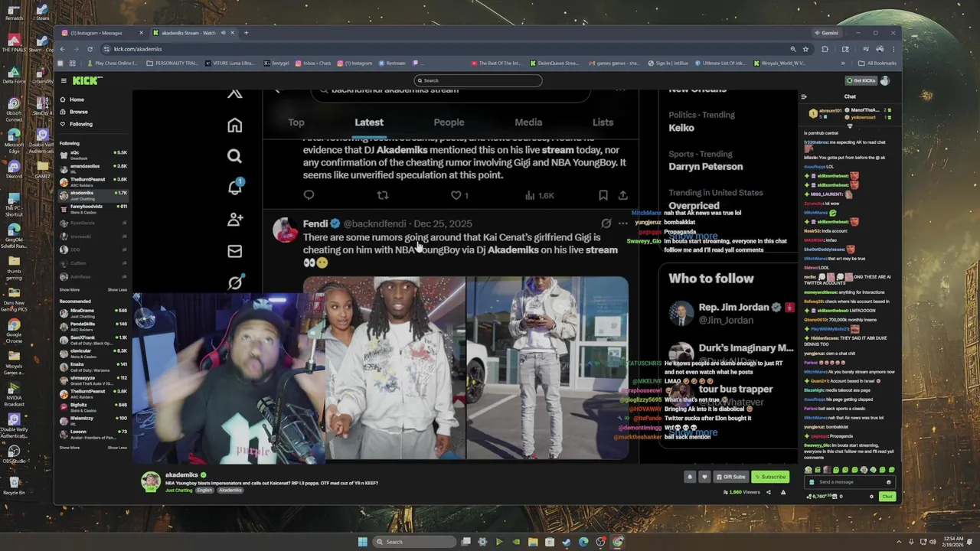The width and height of the screenshot is (980, 551).
Task: Open a new browser tab
Action: [246, 33]
